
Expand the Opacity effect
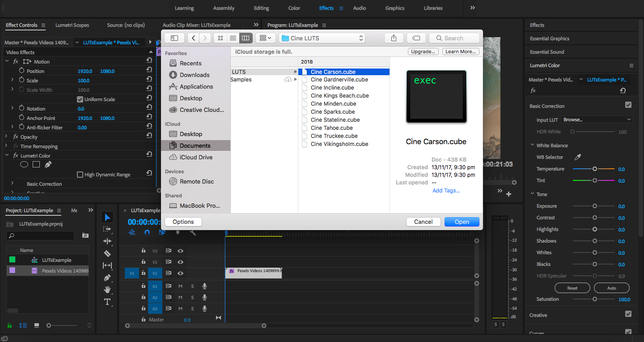click(x=7, y=137)
